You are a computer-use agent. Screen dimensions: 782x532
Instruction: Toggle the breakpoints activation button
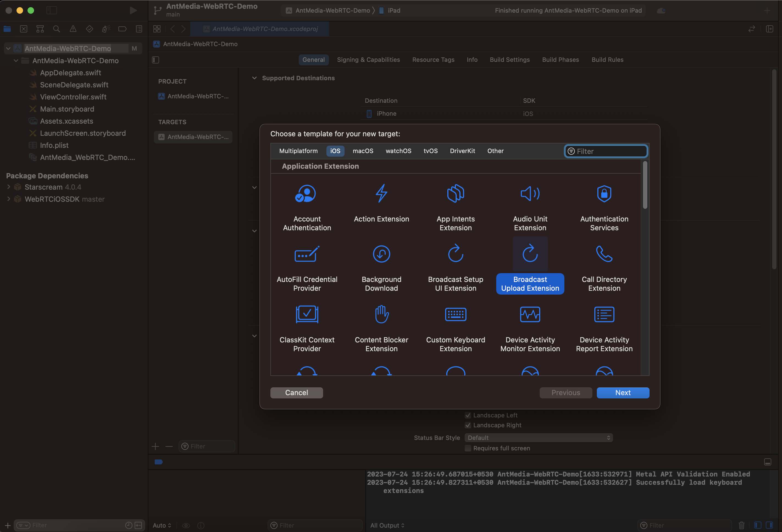tap(159, 462)
